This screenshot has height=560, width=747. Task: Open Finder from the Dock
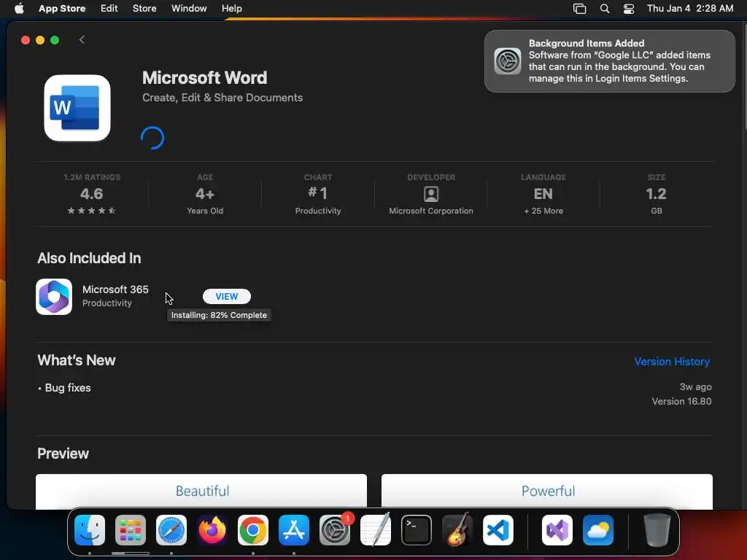tap(90, 530)
